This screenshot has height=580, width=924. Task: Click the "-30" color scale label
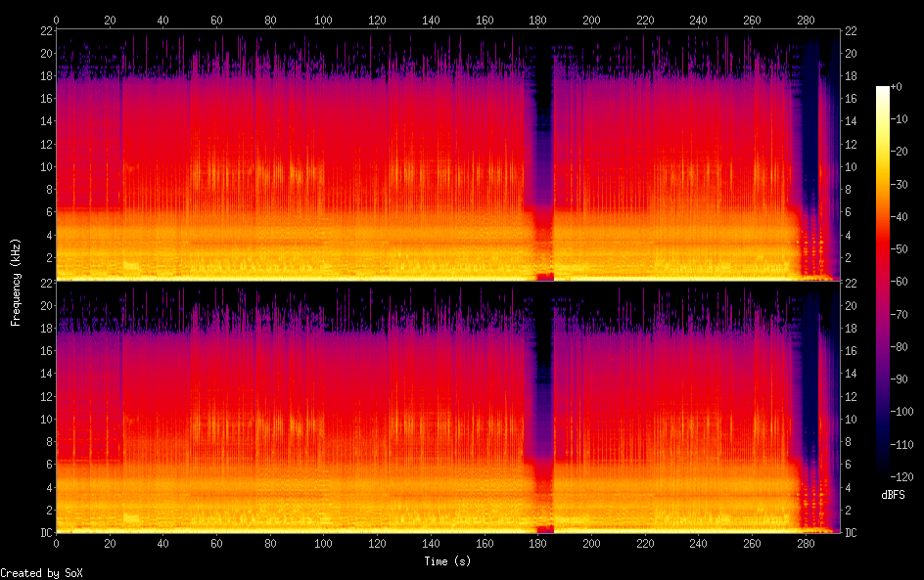[900, 184]
